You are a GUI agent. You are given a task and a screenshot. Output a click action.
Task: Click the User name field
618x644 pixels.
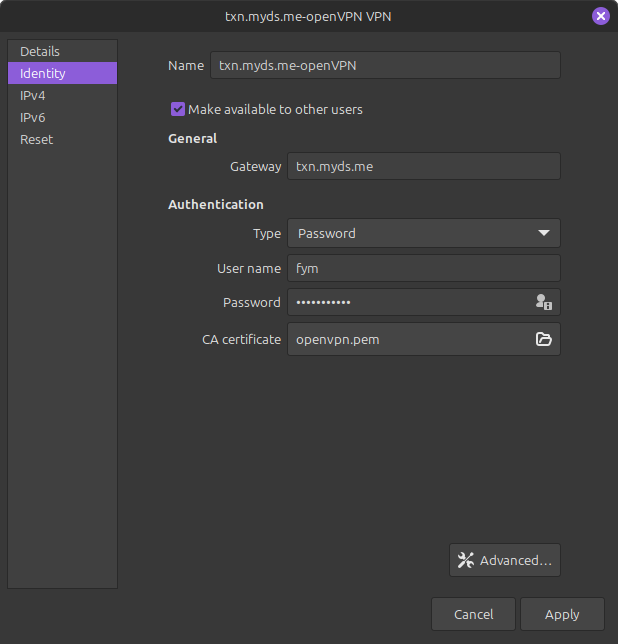423,268
